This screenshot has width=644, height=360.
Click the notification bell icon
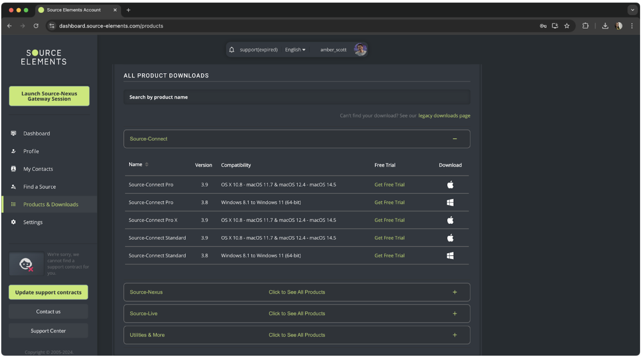click(x=232, y=50)
